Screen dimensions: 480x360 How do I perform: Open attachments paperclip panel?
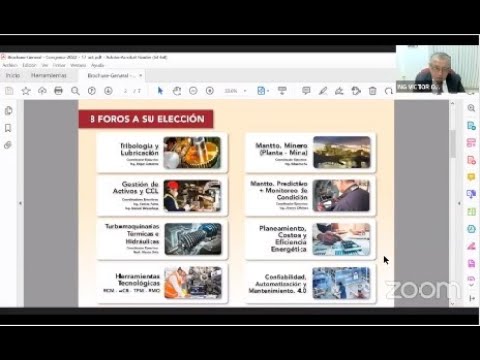(x=8, y=145)
